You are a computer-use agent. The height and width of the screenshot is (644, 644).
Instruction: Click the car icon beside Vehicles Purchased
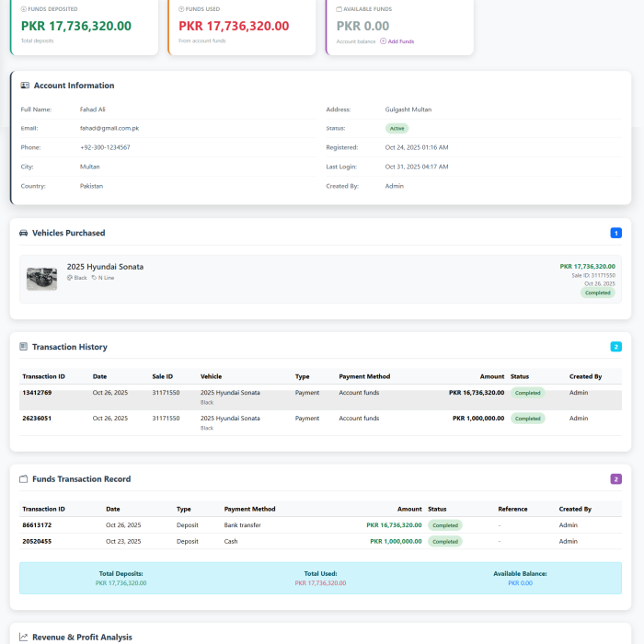coord(23,234)
